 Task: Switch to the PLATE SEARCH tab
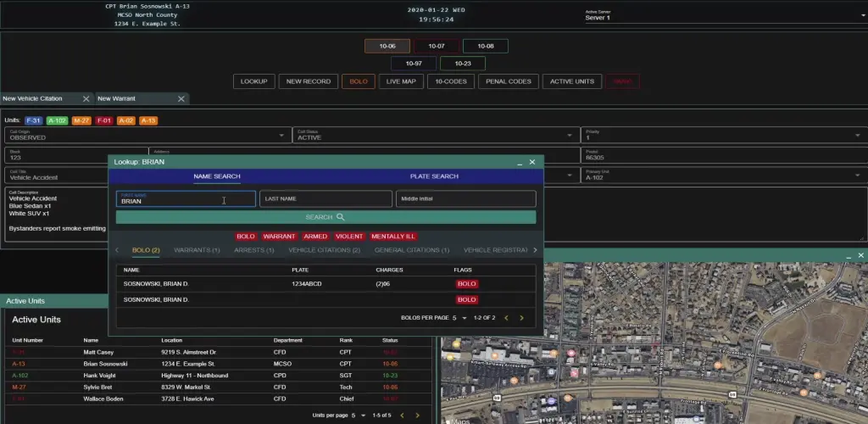click(x=434, y=176)
